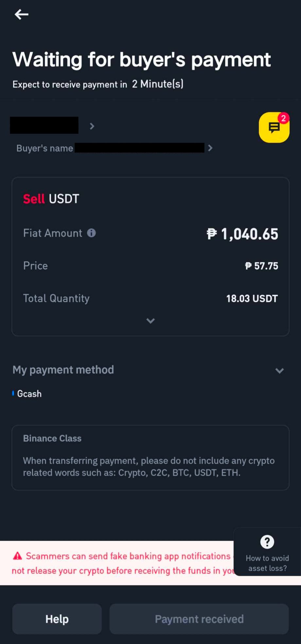The height and width of the screenshot is (644, 301).
Task: Tap the Fiat Amount info icon
Action: (x=91, y=233)
